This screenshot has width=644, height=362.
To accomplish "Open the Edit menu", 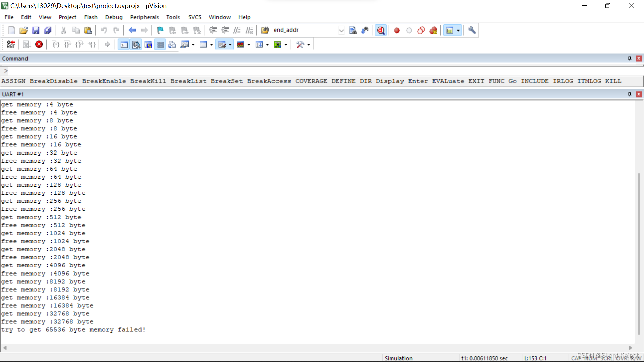I will [26, 17].
